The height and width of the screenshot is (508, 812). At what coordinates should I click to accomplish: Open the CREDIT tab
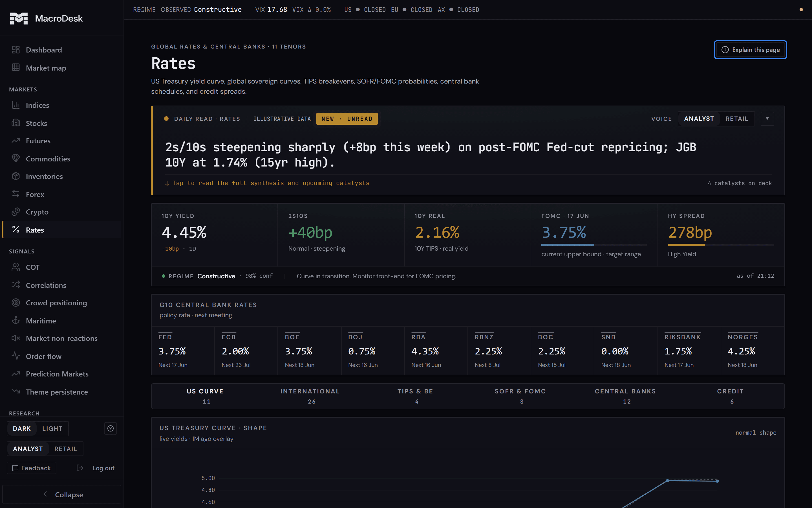pyautogui.click(x=731, y=396)
